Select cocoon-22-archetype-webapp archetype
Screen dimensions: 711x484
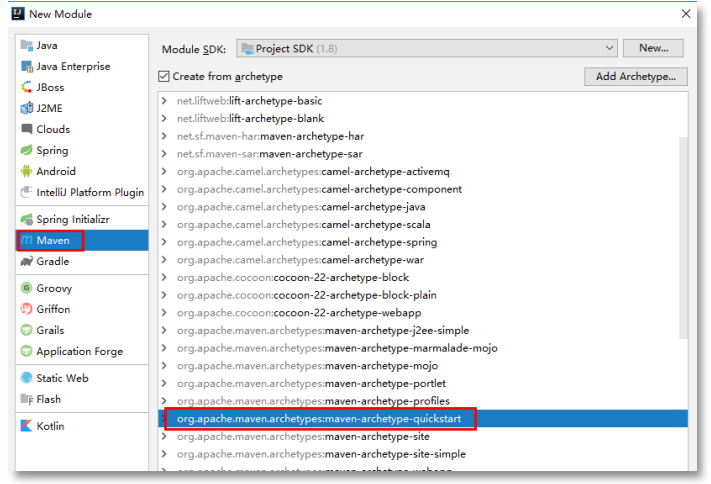tap(423, 313)
